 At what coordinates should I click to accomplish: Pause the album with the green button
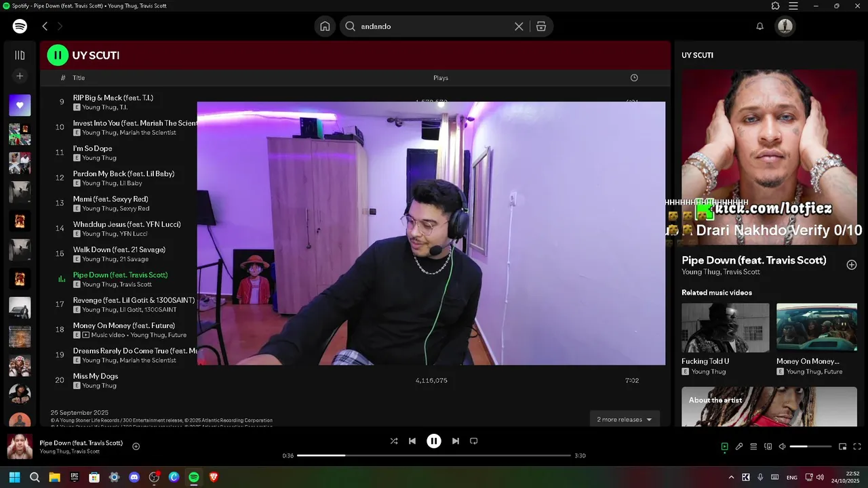coord(58,55)
